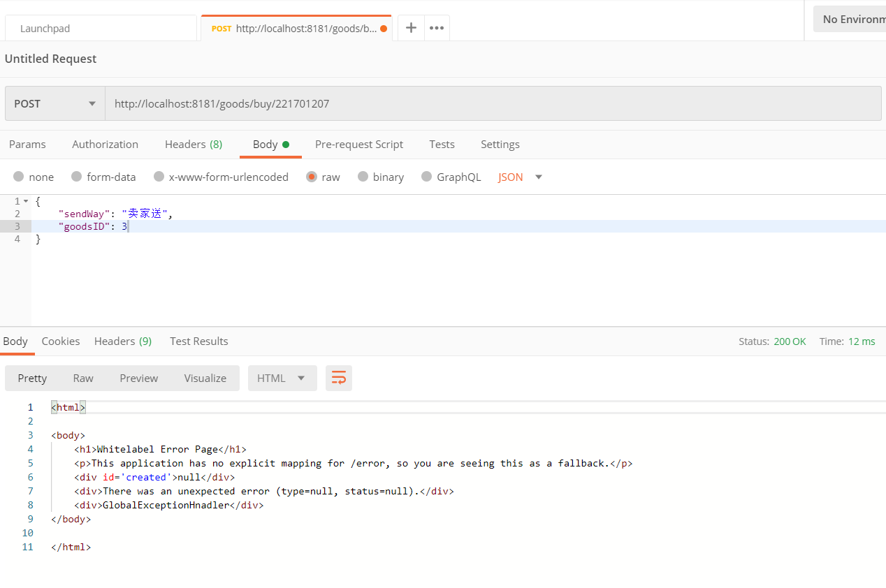Open the JSON format dropdown
The width and height of the screenshot is (886, 588).
pyautogui.click(x=521, y=177)
